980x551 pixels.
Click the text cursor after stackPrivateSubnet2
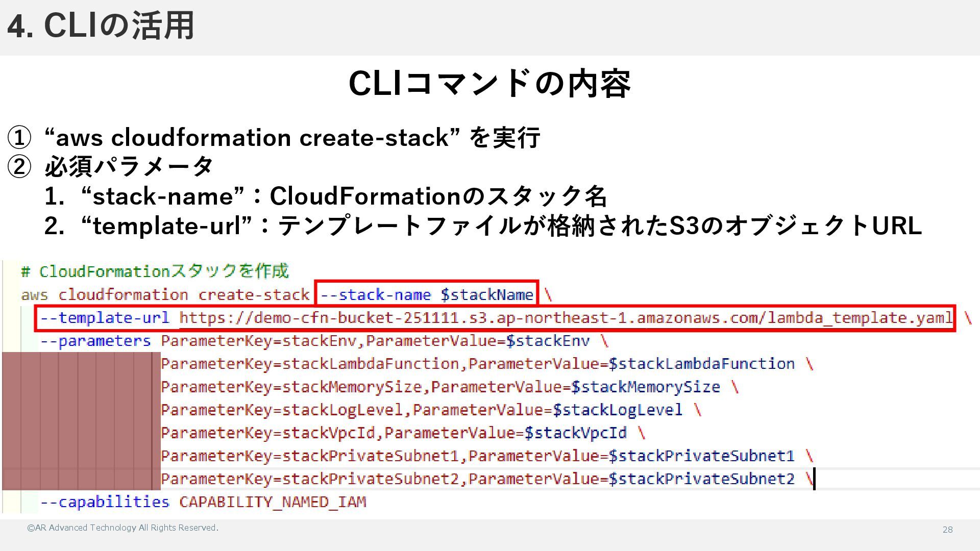(x=814, y=479)
